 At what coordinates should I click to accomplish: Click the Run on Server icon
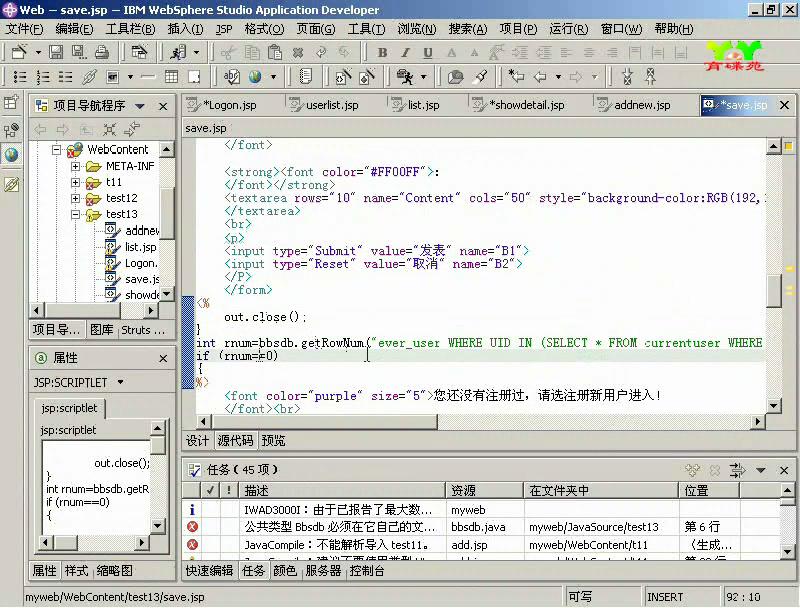[x=179, y=52]
